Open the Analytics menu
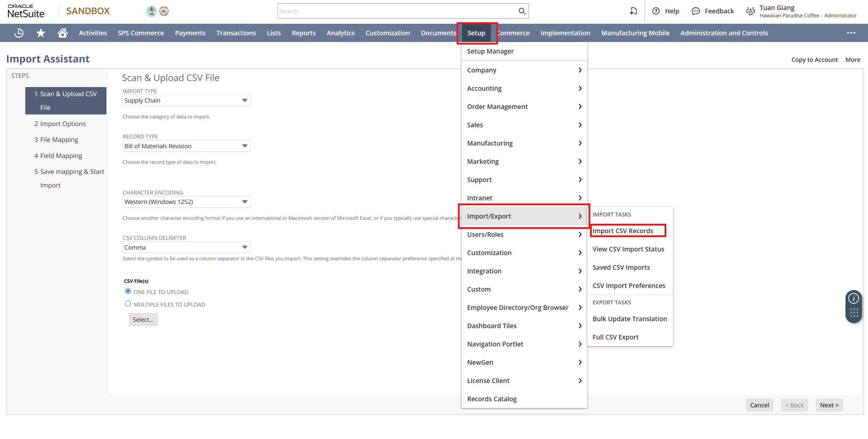Screen dimensions: 868x439 coord(340,33)
